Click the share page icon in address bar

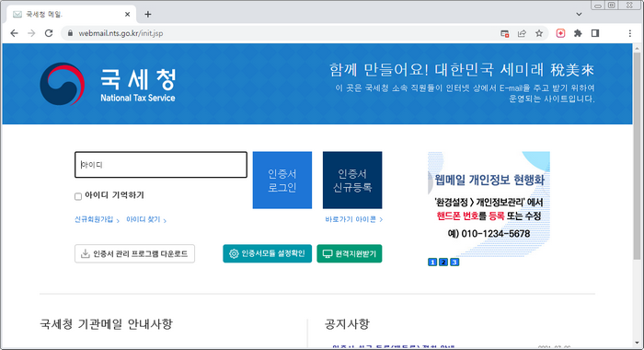click(522, 33)
